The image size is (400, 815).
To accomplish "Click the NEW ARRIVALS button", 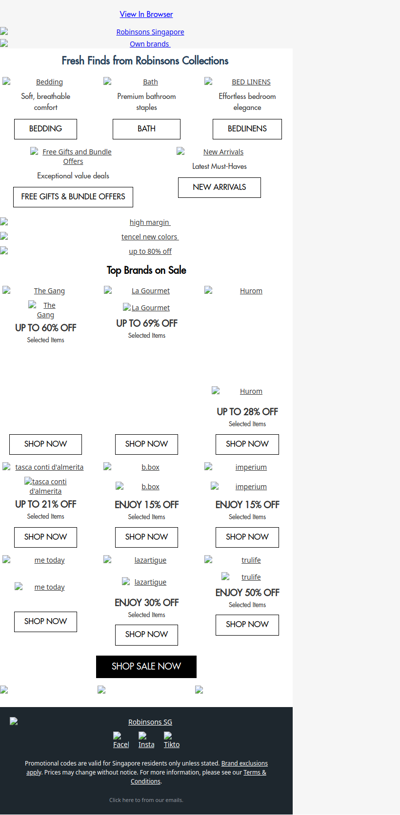I will pos(219,188).
